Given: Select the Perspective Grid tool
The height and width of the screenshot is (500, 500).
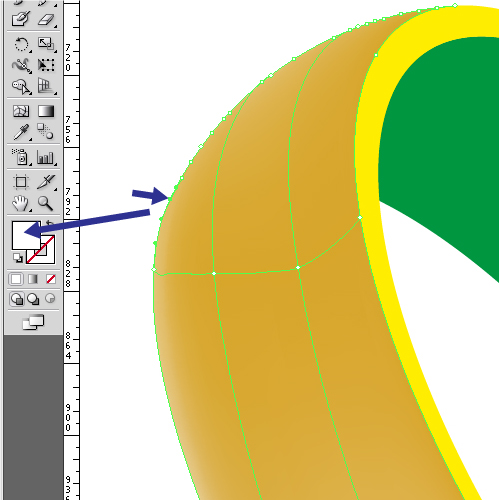Looking at the screenshot, I should (45, 86).
